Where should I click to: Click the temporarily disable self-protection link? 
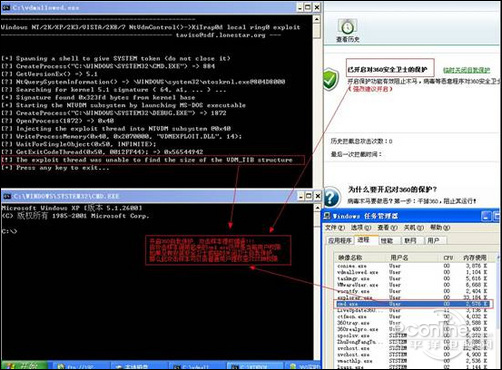click(466, 70)
